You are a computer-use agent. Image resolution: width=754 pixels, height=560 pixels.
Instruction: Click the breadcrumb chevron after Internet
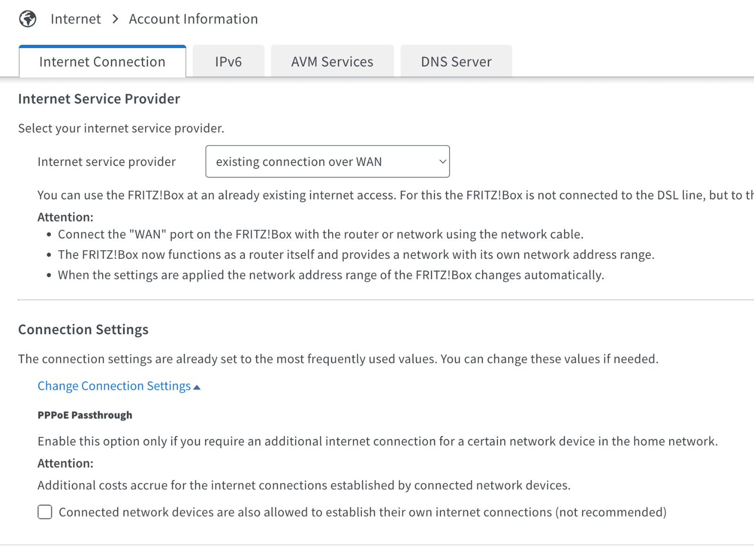(115, 19)
